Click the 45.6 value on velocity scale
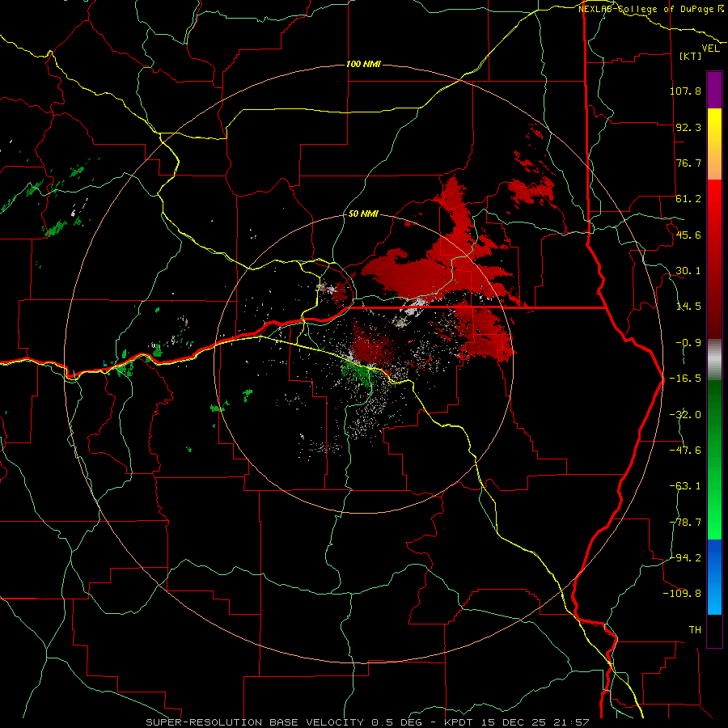 point(688,235)
